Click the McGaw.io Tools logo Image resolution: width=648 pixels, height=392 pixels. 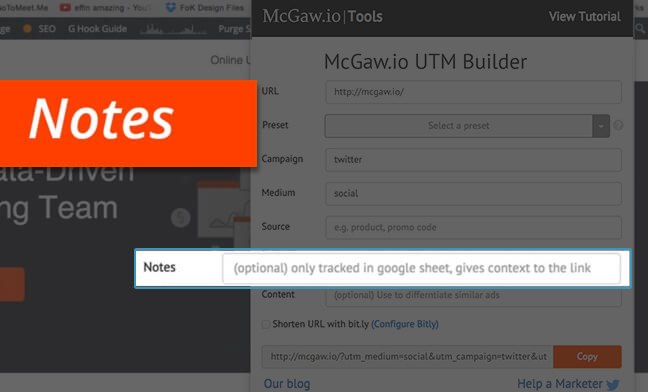[x=322, y=17]
